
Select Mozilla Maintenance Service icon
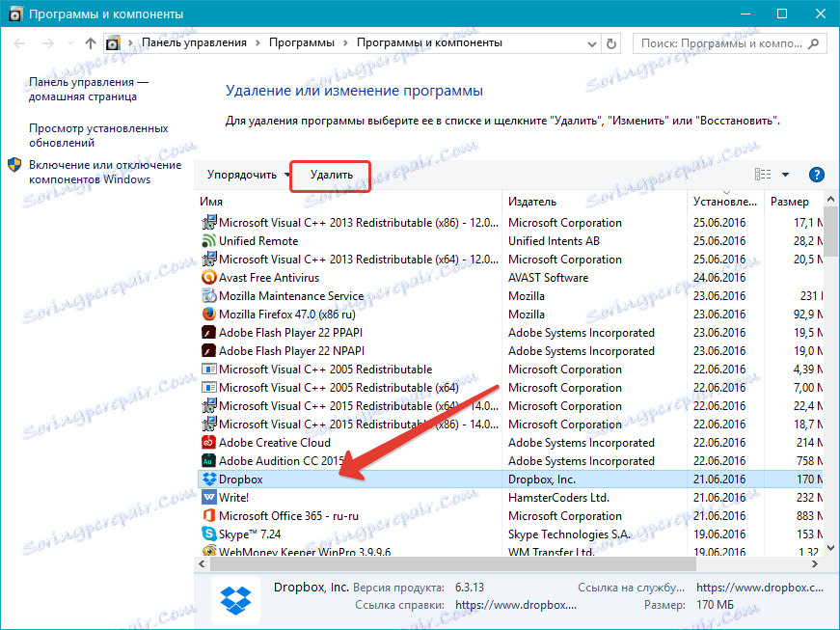coord(208,296)
